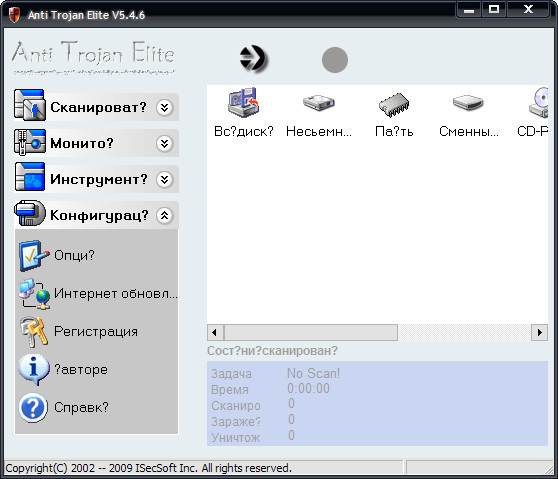Click the Инструмент? tools panel icon
This screenshot has width=558, height=479.
pyautogui.click(x=30, y=177)
